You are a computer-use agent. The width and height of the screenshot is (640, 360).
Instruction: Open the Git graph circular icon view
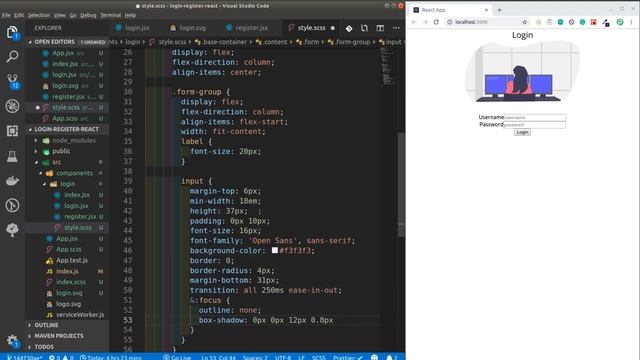pyautogui.click(x=12, y=205)
